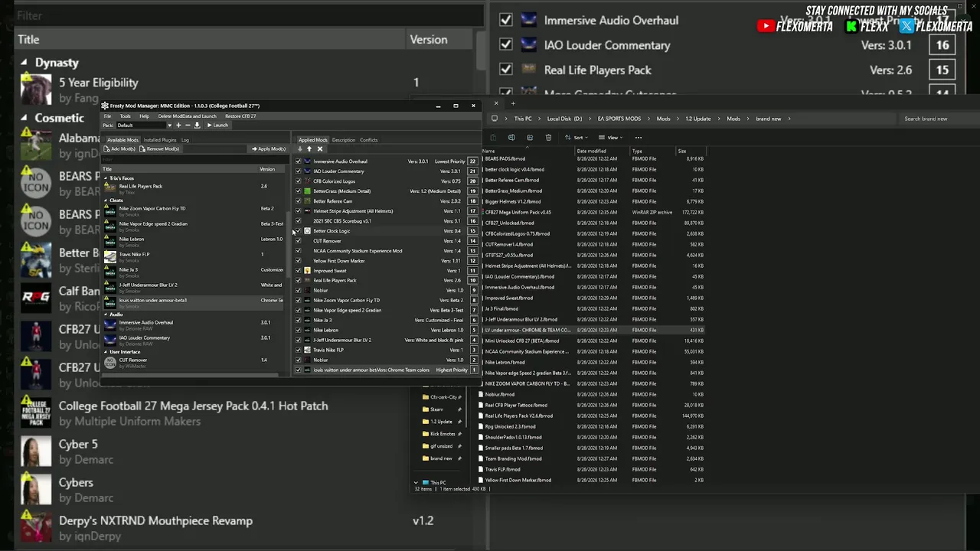Collapse the Trixx's Faces category
This screenshot has height=551, width=980.
click(x=106, y=178)
